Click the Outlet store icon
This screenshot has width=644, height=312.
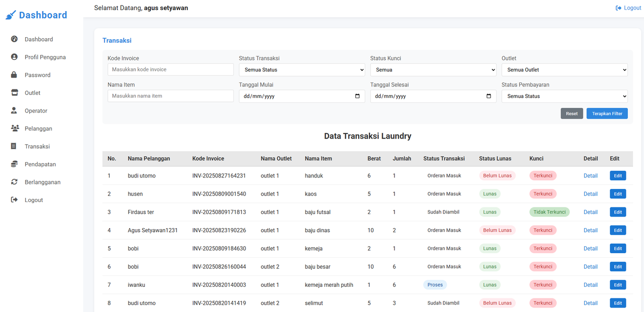(x=14, y=93)
